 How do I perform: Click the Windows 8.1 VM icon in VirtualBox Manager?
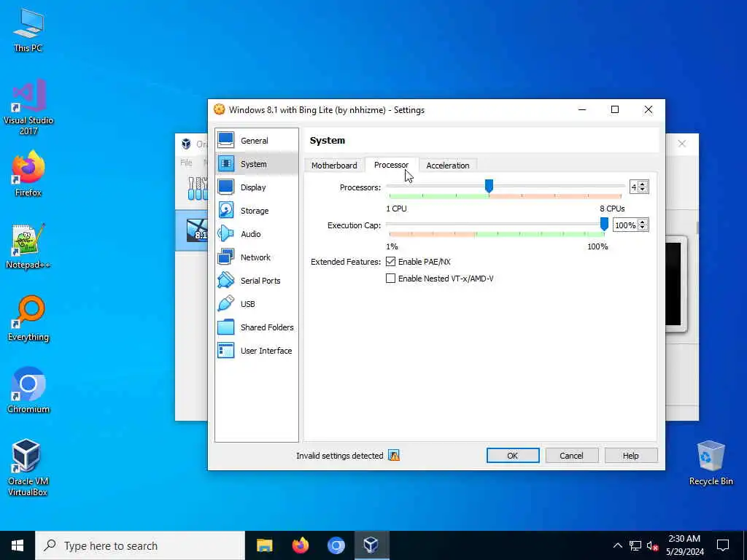197,230
